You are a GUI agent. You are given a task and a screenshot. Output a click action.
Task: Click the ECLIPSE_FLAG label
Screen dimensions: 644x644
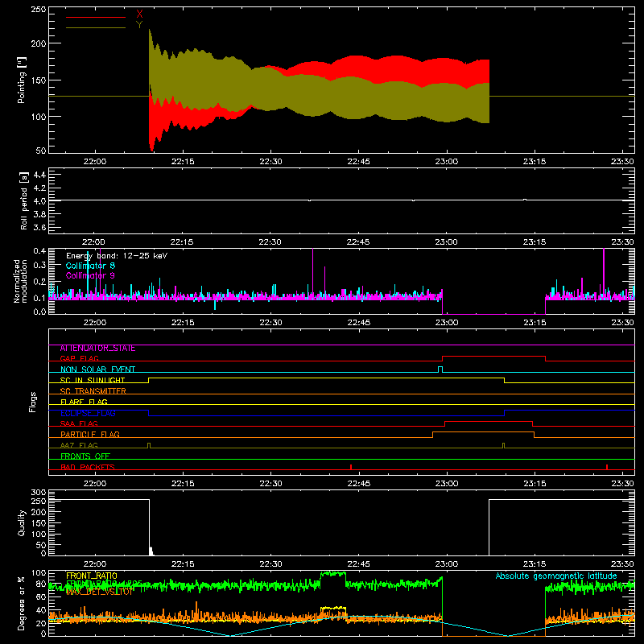pyautogui.click(x=88, y=413)
